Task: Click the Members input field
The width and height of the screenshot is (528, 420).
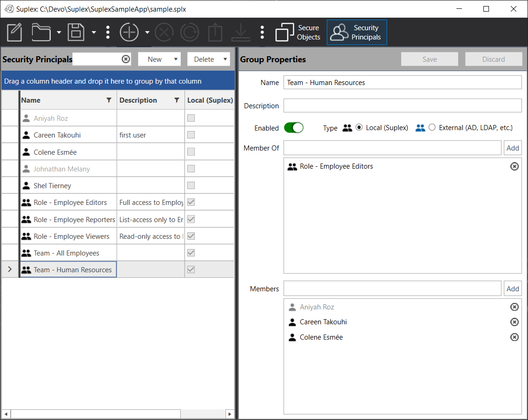Action: (392, 289)
